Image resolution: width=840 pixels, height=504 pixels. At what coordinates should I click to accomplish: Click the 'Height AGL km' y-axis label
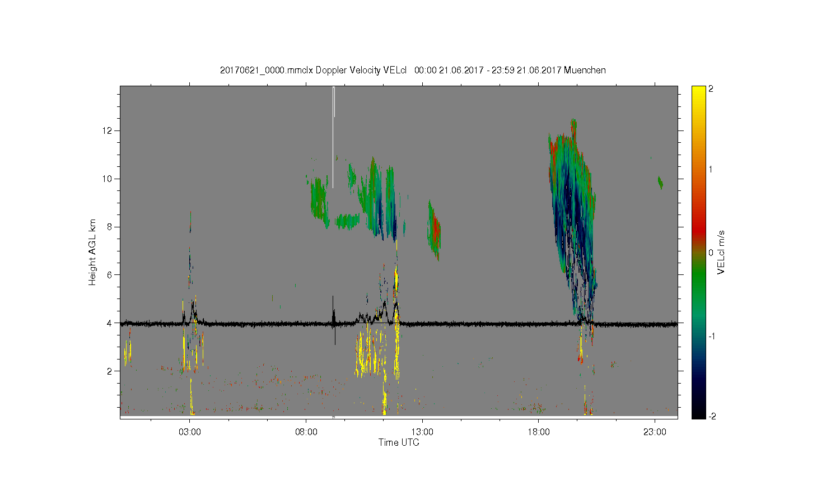(92, 252)
